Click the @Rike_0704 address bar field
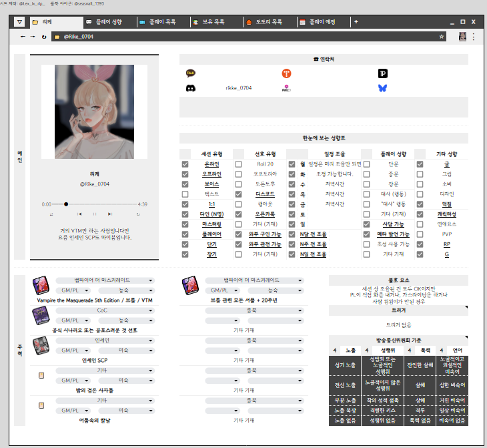Screen dimensions: 487x448 coord(248,37)
